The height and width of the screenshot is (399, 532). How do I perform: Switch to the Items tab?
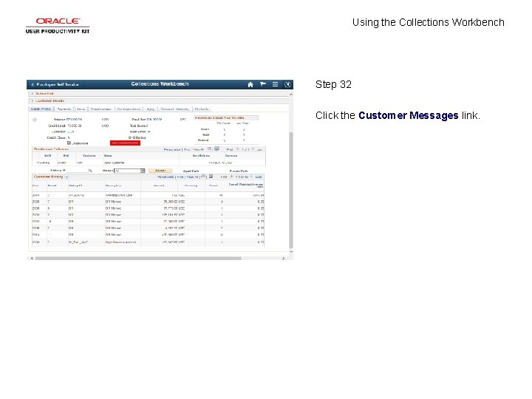click(81, 109)
